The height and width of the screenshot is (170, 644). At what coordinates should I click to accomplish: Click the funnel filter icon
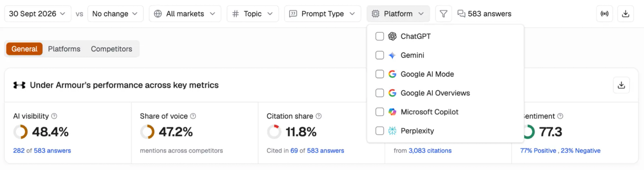443,14
